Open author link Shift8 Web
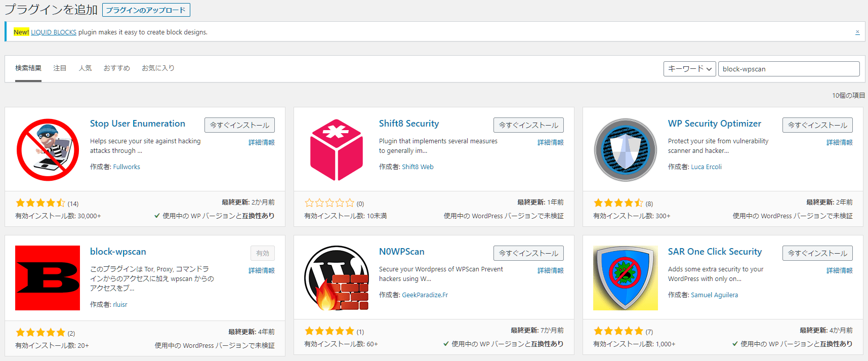 (418, 167)
